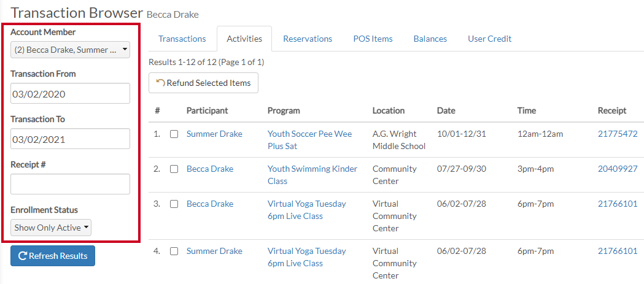Open receipt 20409927 link
Viewport: 644px width, 284px height.
618,169
